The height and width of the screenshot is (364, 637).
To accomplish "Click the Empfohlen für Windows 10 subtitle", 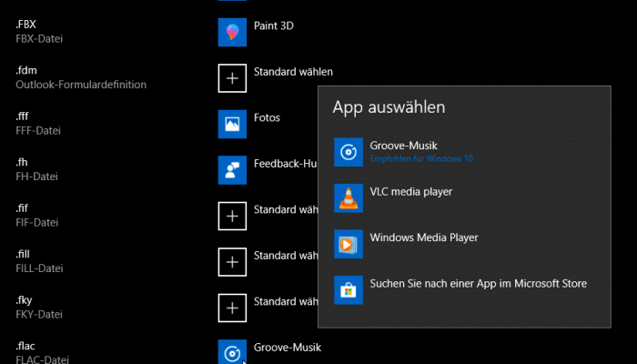I will tap(421, 158).
